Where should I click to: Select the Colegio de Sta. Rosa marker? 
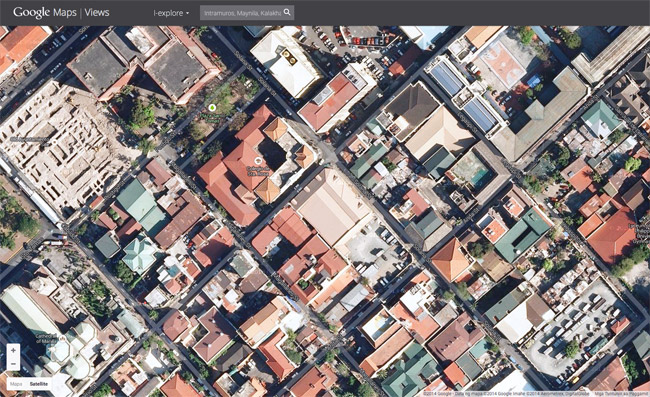pyautogui.click(x=258, y=160)
